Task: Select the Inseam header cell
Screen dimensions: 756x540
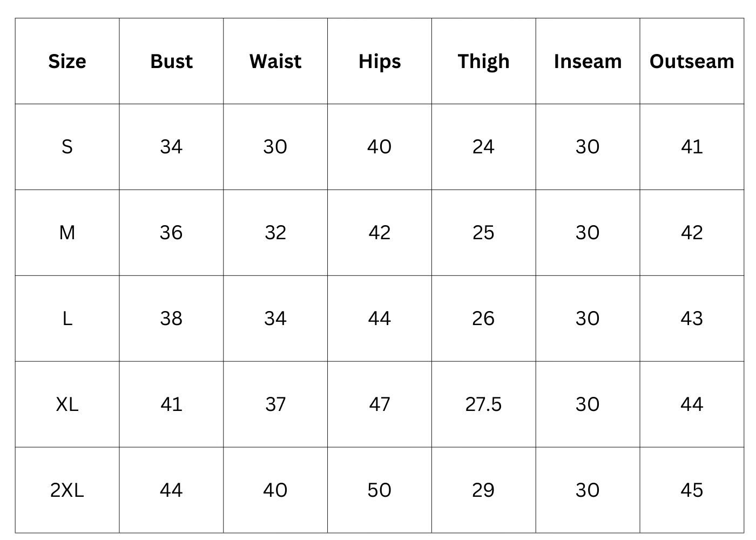Action: point(588,61)
